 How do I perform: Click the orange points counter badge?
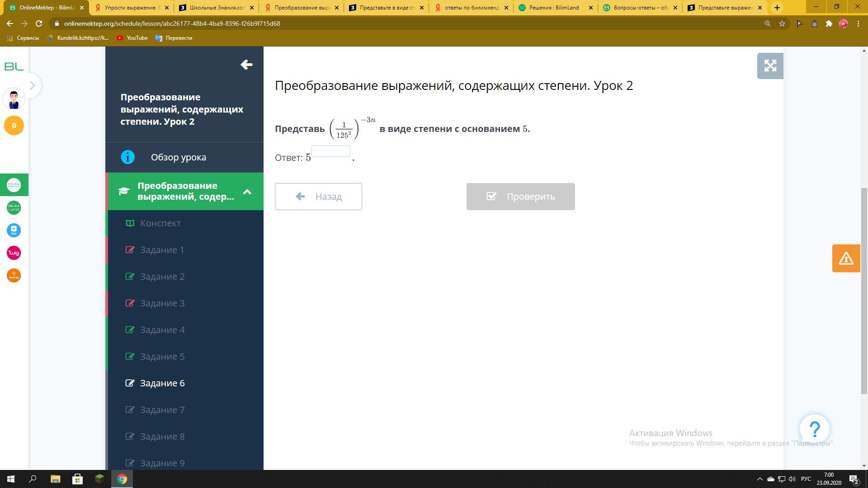[14, 126]
